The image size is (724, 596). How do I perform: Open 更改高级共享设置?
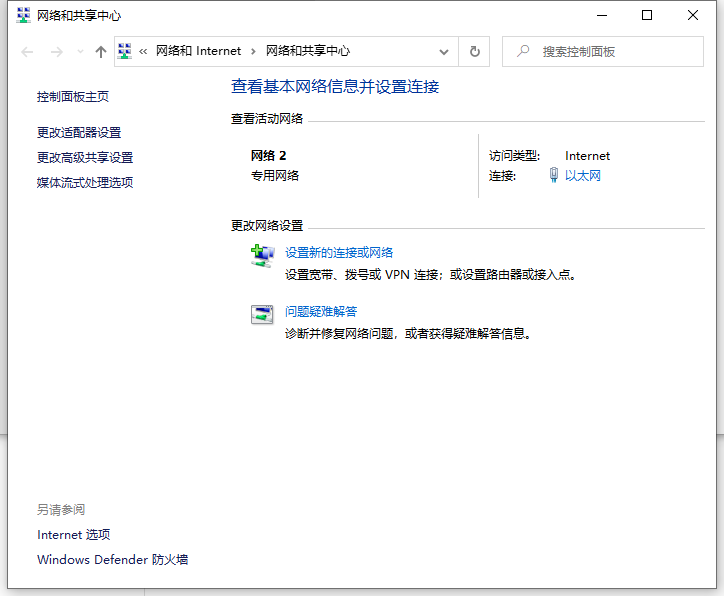[85, 157]
